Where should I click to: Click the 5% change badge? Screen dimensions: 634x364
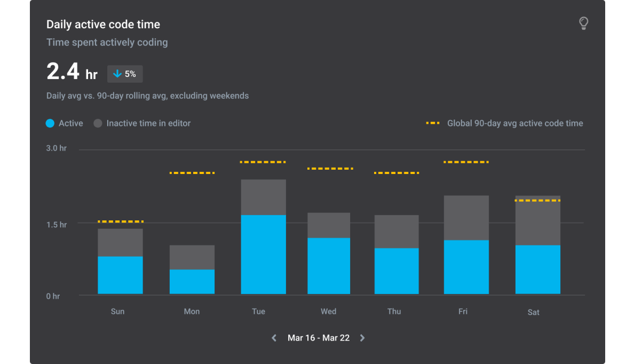click(125, 74)
